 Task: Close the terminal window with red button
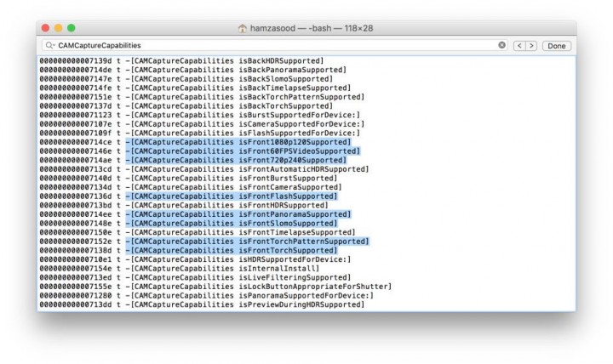(45, 28)
